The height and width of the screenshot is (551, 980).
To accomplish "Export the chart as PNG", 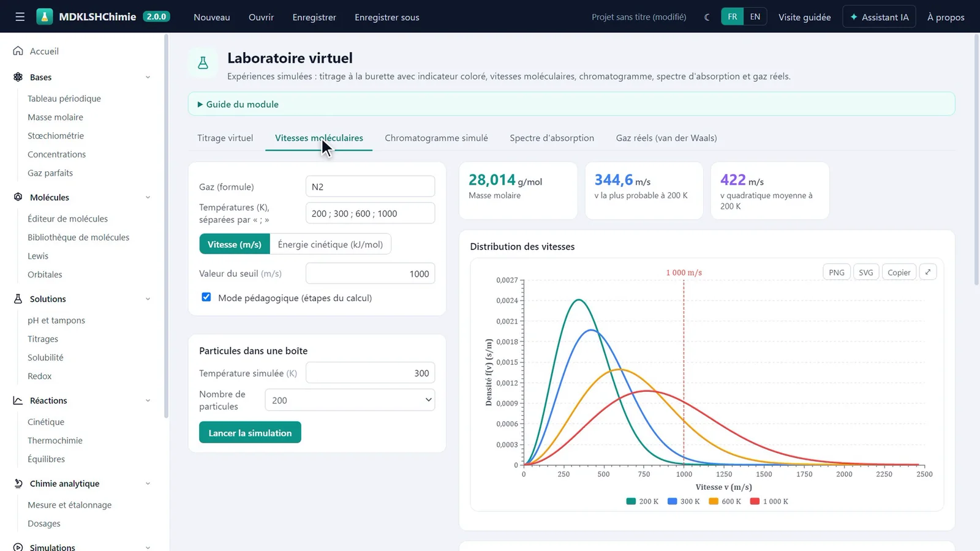I will pyautogui.click(x=837, y=272).
